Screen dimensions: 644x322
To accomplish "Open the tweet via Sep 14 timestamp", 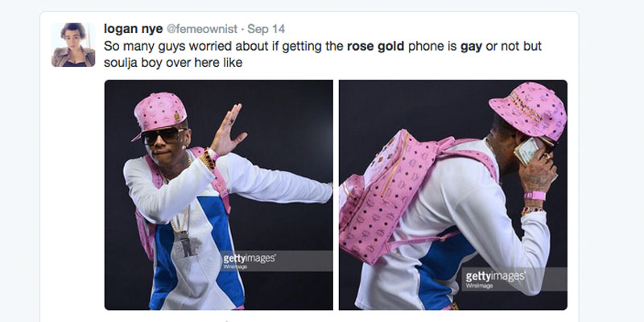I will coord(266,29).
